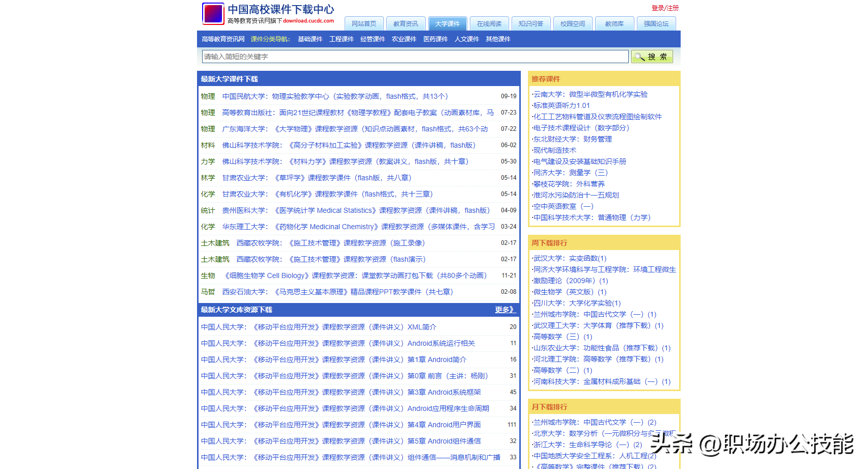This screenshot has height=469, width=868.
Task: Open 基础课件 category in navigation bar
Action: [310, 39]
